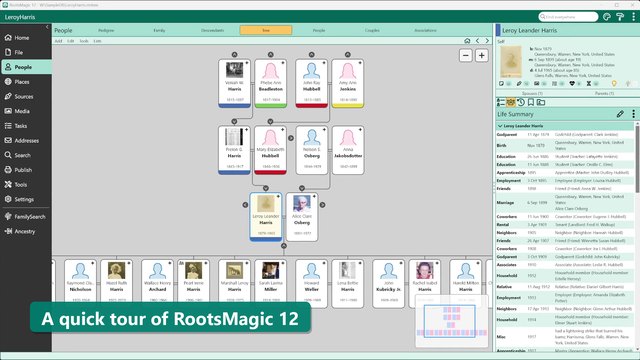This screenshot has width=640, height=360.
Task: Open Addresses in the sidebar
Action: click(26, 140)
